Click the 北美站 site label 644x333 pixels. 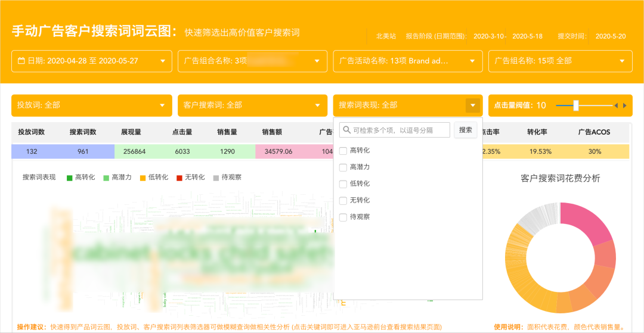coord(386,36)
